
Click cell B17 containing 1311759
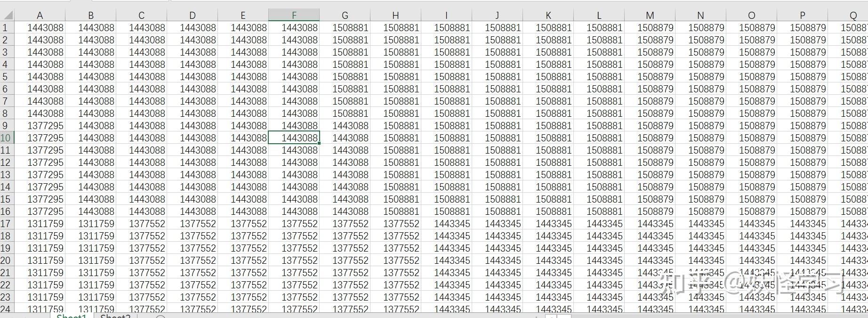click(90, 224)
